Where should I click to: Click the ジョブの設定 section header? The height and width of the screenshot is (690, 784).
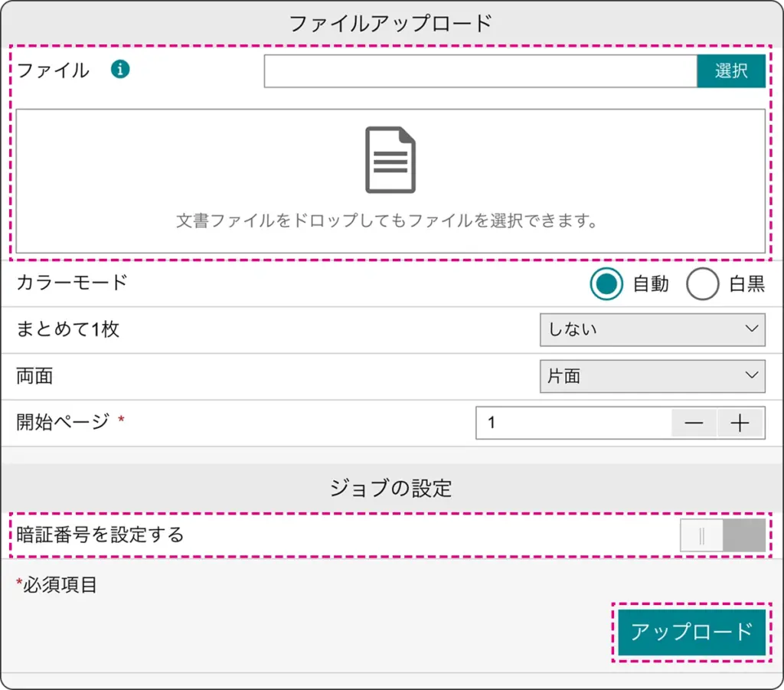[390, 488]
